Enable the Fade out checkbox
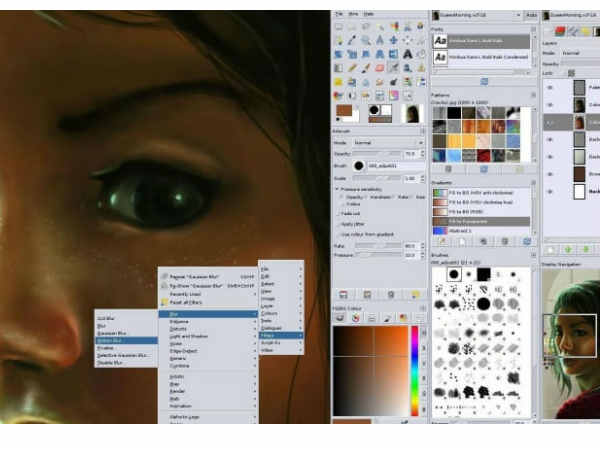The image size is (600, 450). click(x=338, y=214)
